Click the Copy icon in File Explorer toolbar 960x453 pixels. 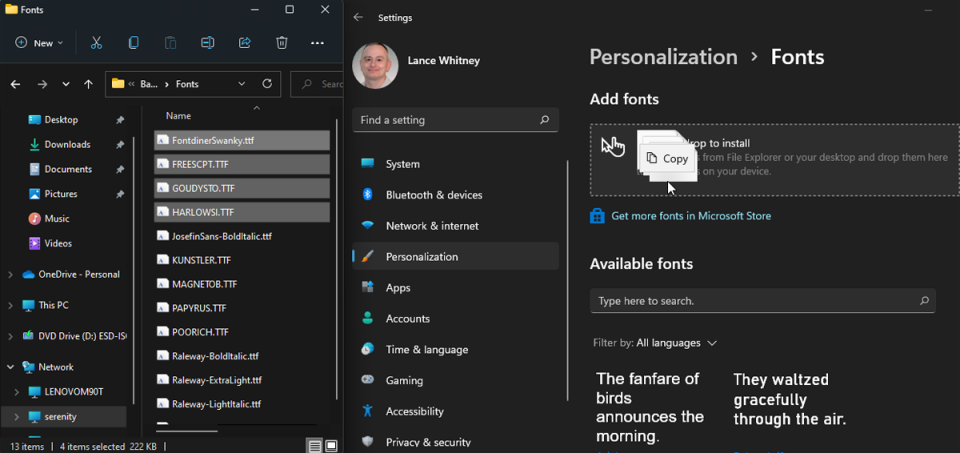[x=133, y=43]
